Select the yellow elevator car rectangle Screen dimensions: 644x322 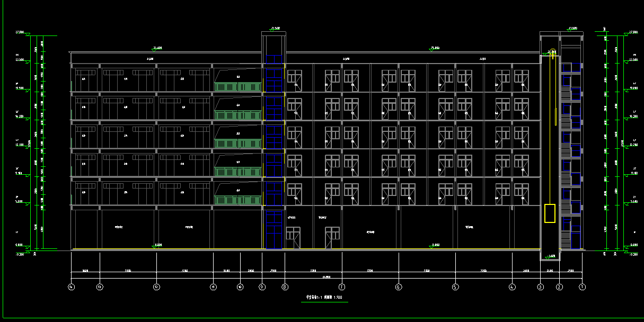pyautogui.click(x=550, y=213)
